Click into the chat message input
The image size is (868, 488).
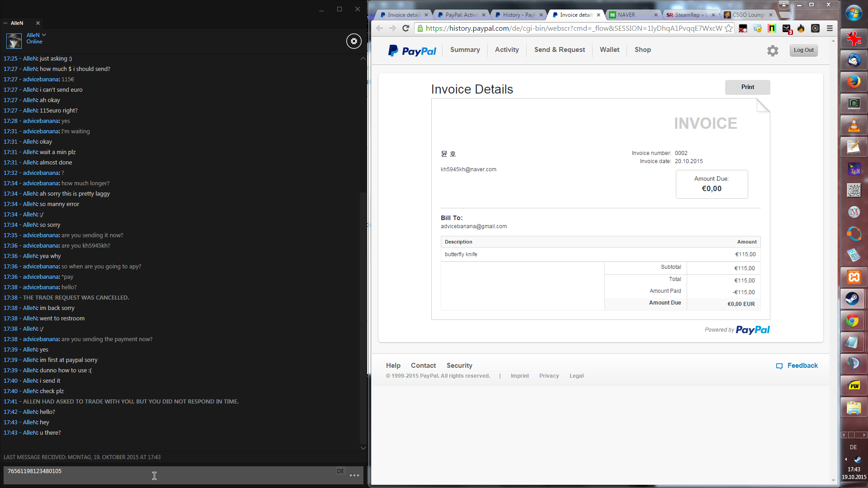pos(167,475)
